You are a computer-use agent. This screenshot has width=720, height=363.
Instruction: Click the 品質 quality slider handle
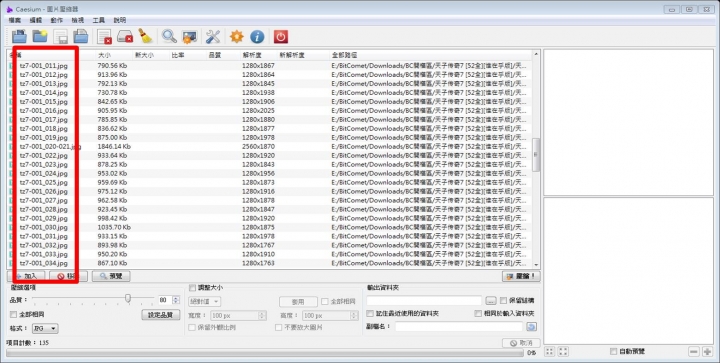128,299
